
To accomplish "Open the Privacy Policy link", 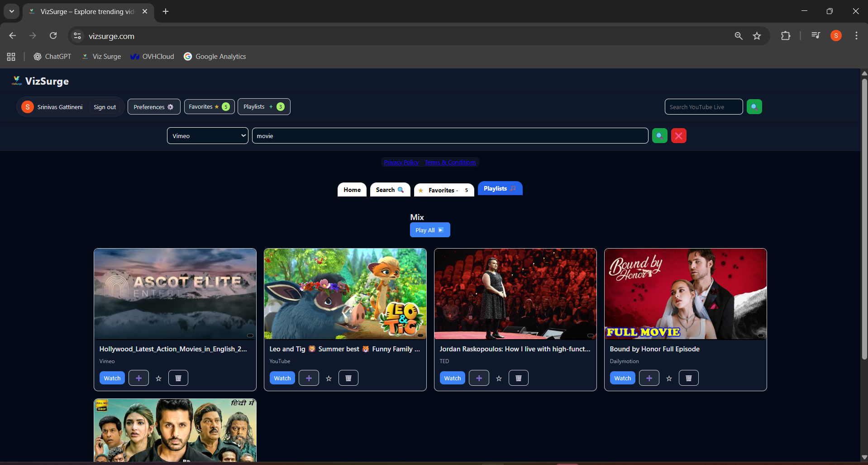I will [401, 162].
